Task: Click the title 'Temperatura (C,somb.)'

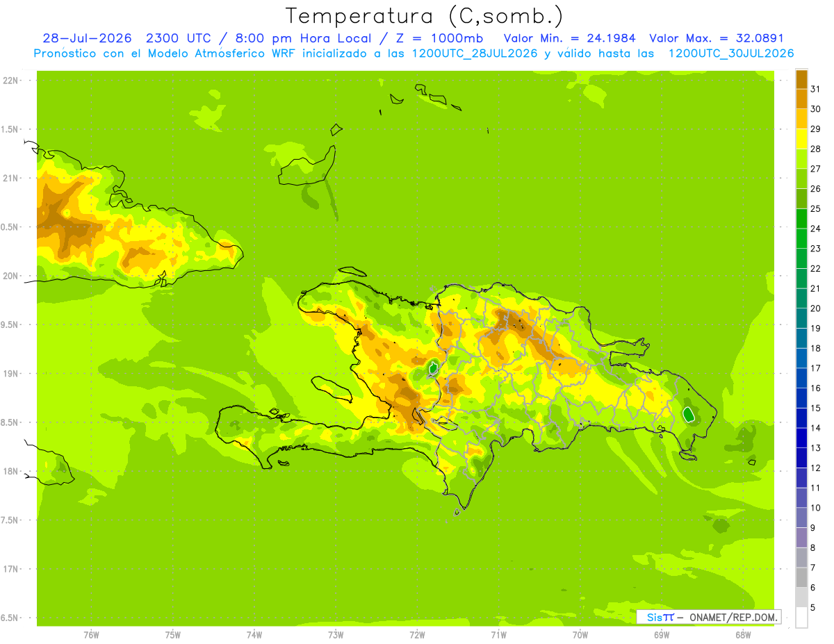Action: [425, 16]
